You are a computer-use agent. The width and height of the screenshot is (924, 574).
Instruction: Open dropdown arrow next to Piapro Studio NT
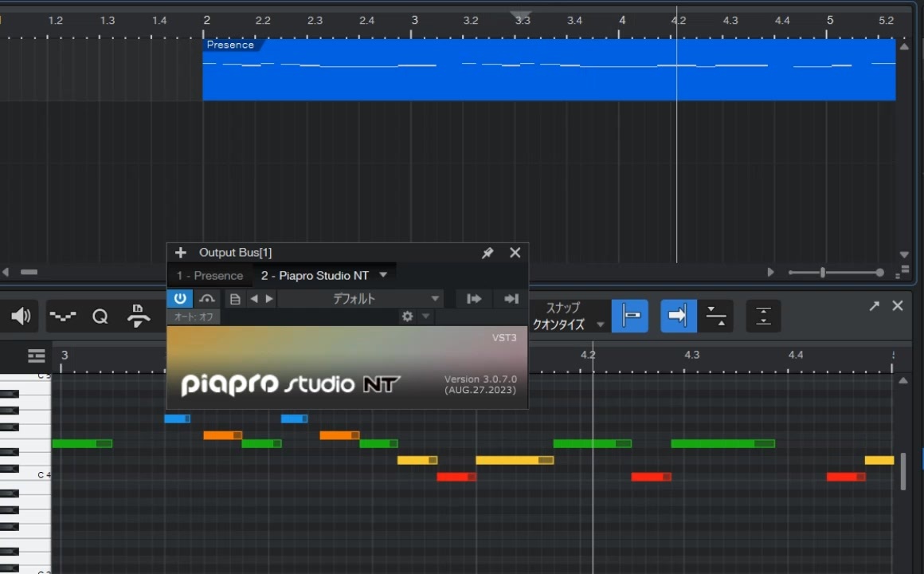tap(384, 275)
